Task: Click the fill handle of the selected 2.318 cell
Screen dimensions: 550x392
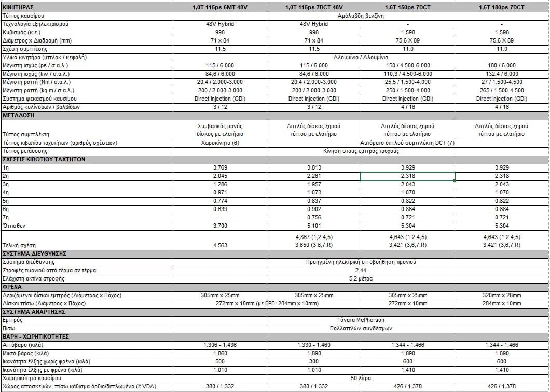Action: point(455,180)
